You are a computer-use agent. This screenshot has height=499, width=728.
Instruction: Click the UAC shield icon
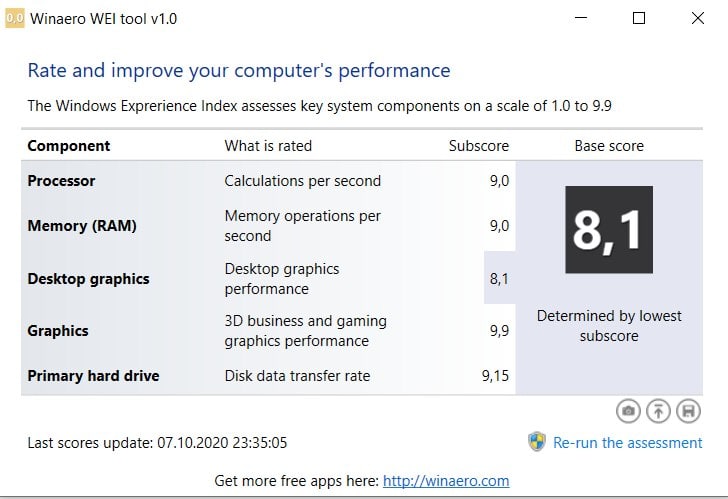coord(537,441)
